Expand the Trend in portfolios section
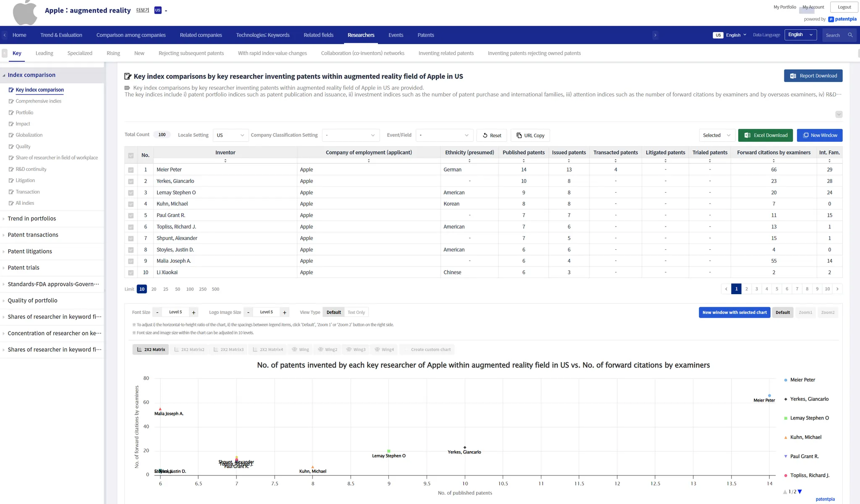 tap(32, 219)
